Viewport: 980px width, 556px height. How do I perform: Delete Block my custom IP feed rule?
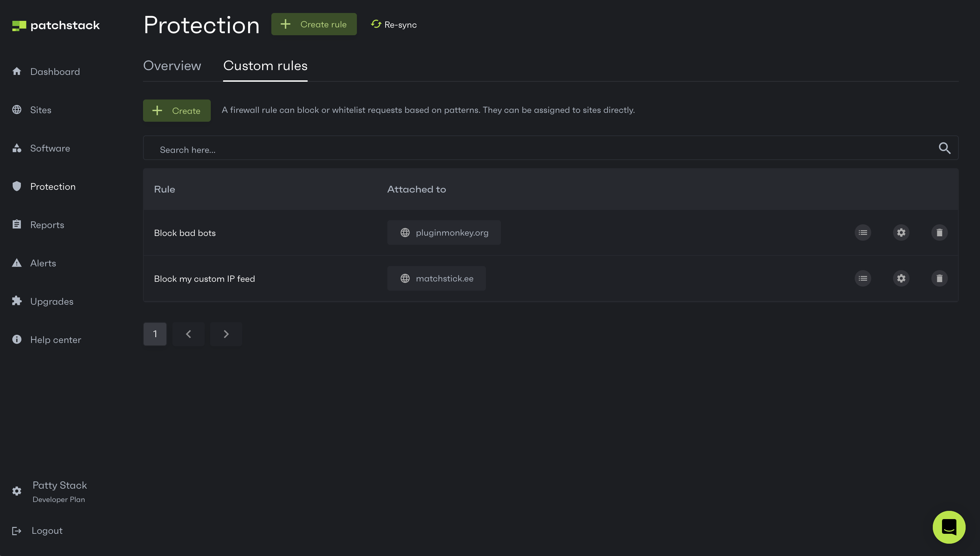click(939, 278)
